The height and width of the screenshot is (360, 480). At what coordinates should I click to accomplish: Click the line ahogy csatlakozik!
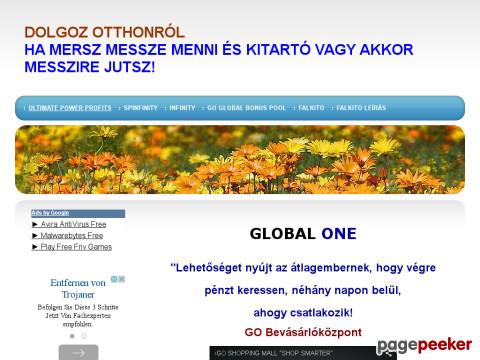[x=303, y=313]
